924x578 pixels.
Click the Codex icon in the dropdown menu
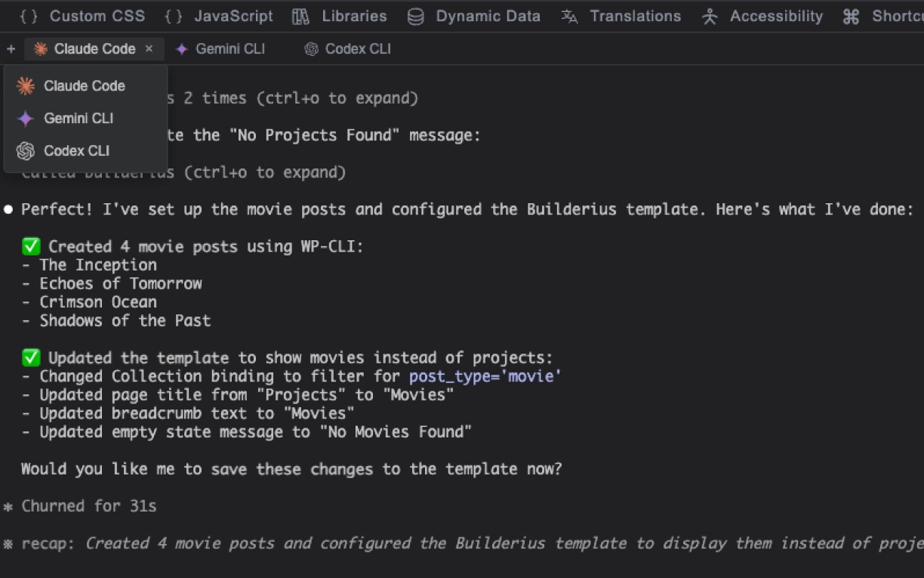pyautogui.click(x=26, y=151)
